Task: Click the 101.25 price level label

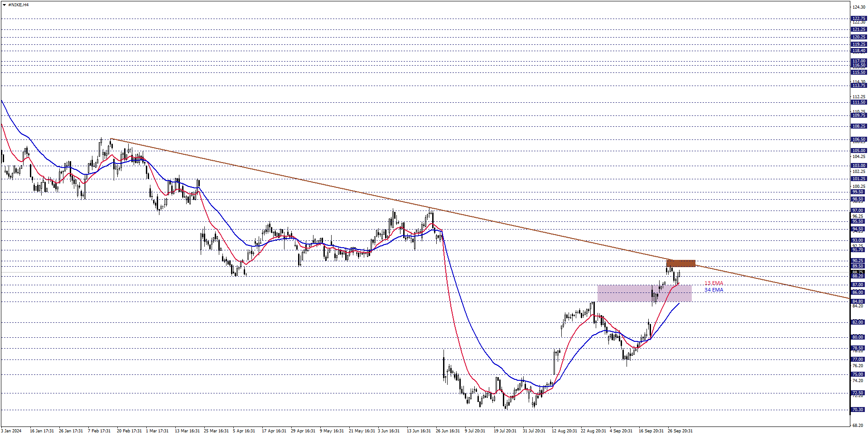Action: (x=858, y=179)
